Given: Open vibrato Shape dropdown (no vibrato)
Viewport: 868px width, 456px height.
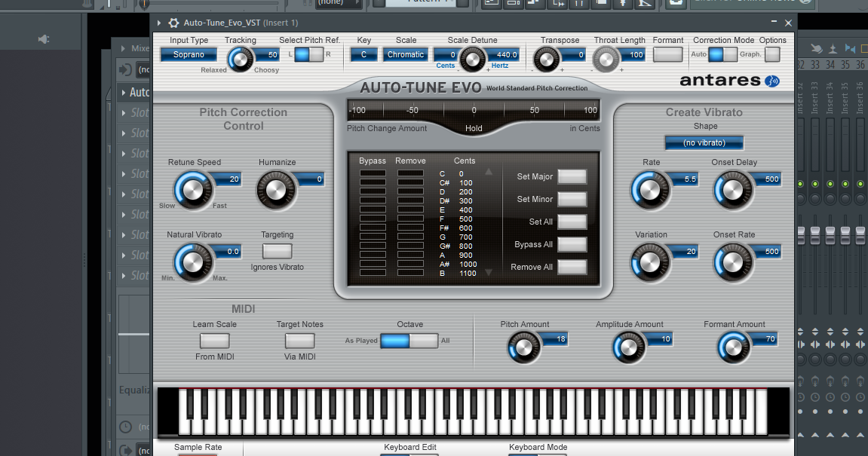Looking at the screenshot, I should coord(704,142).
